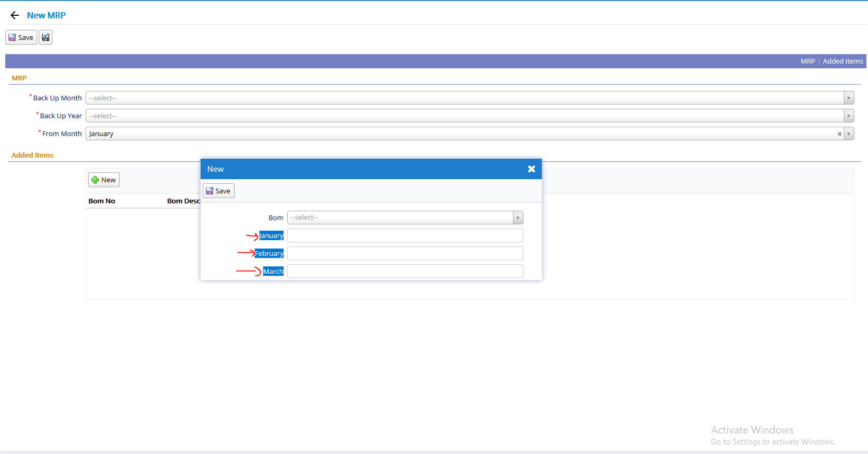This screenshot has height=454, width=868.
Task: Click the orange Added Items section heading
Action: (x=33, y=155)
